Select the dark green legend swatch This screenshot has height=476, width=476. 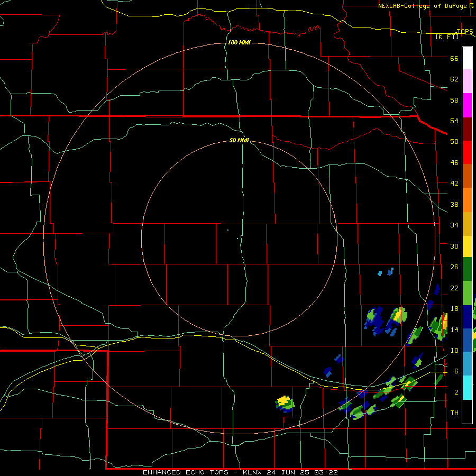pyautogui.click(x=467, y=269)
